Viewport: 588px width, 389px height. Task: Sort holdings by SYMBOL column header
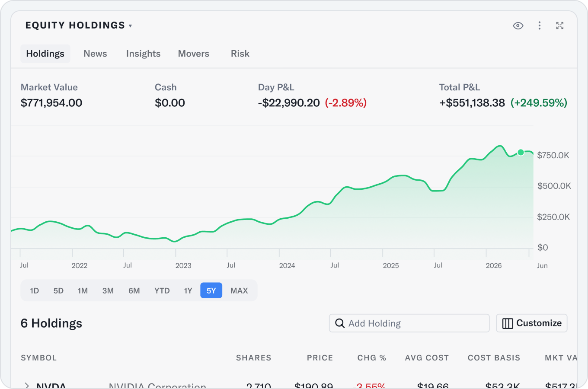(39, 358)
